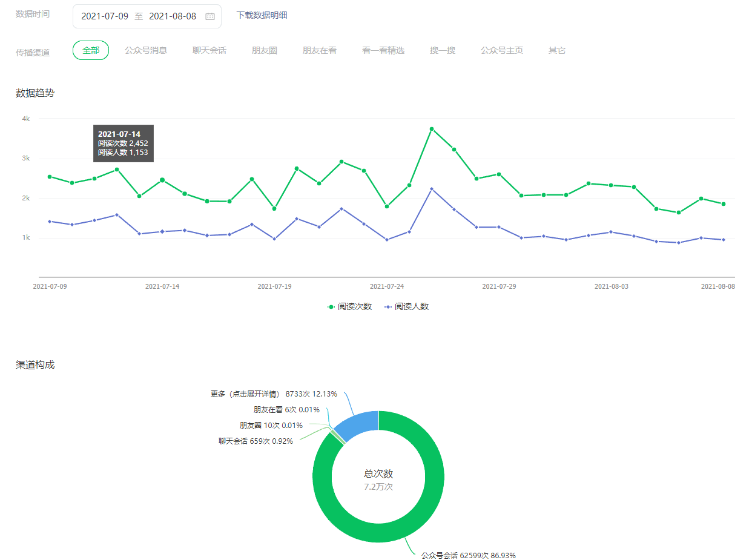Choose 搜一搜 channel filter
This screenshot has height=560, width=752.
pos(443,51)
